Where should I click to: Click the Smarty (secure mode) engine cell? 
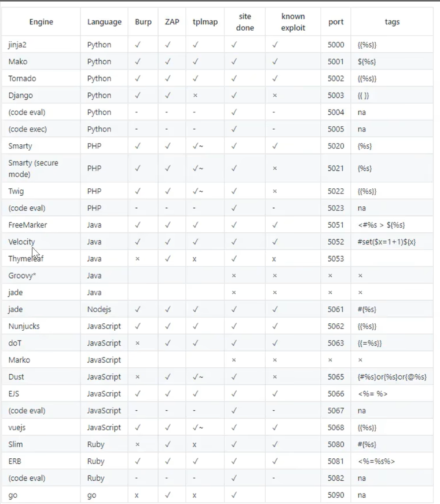[33, 169]
